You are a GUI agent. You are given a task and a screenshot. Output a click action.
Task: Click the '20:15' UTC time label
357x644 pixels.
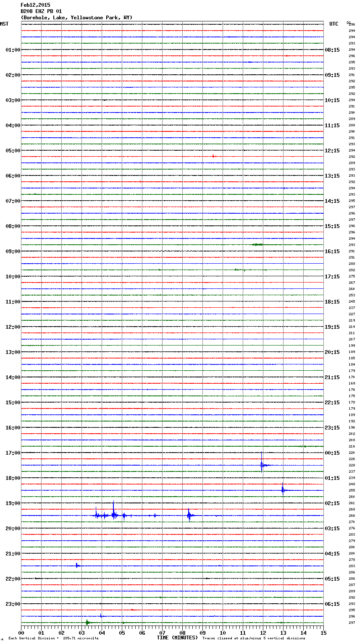[x=332, y=352]
